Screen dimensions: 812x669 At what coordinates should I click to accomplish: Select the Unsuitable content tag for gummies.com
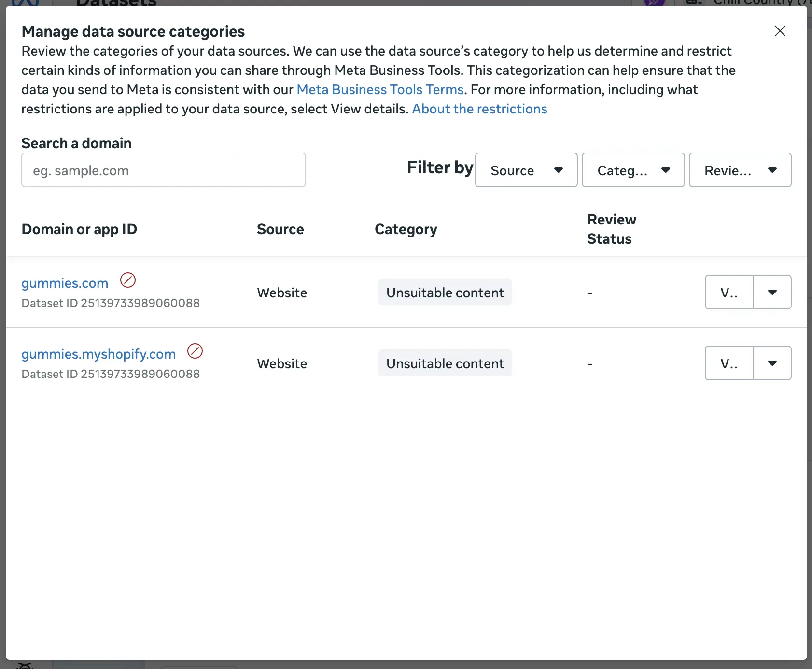445,292
